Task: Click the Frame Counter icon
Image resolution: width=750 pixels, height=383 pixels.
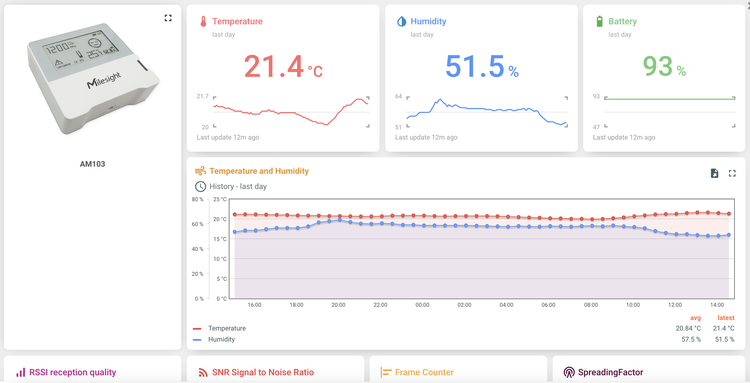Action: pos(386,372)
